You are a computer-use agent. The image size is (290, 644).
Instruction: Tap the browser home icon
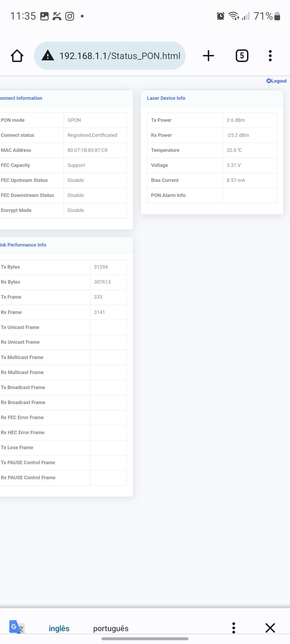click(17, 56)
